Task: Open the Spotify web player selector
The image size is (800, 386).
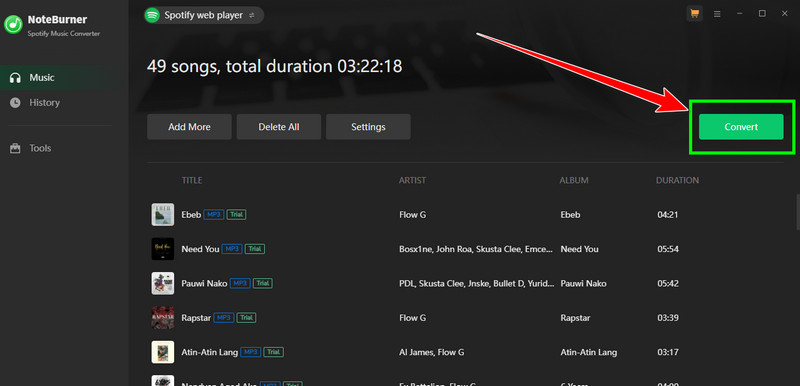Action: pos(204,15)
